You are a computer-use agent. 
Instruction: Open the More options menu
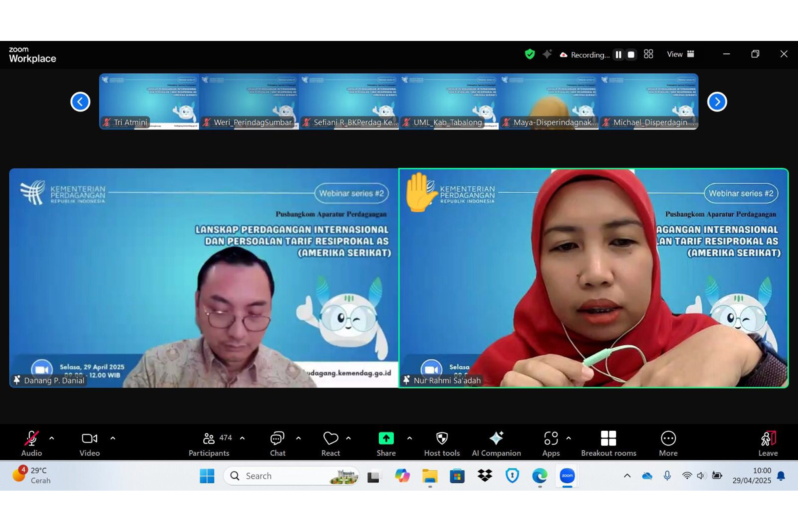tap(668, 443)
